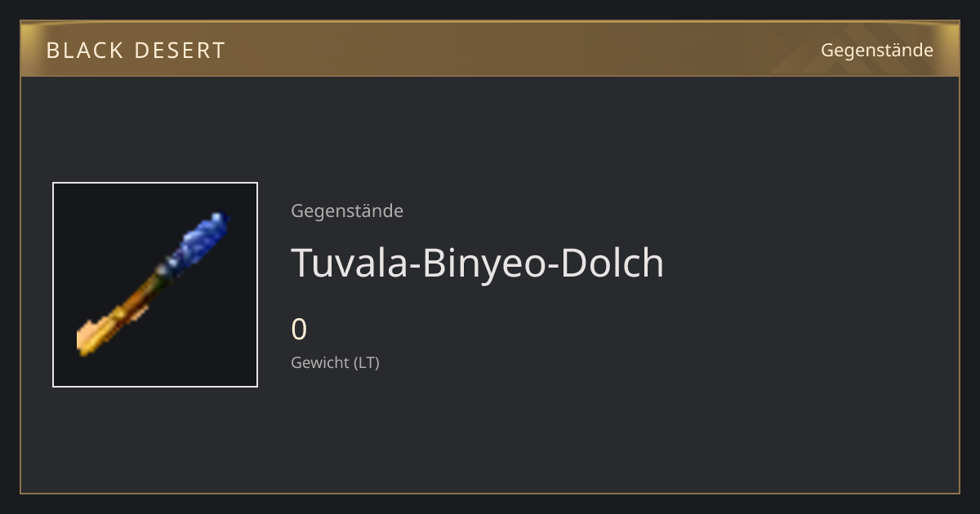Click the white frame border of the item image
980x514 pixels.
pos(155,183)
